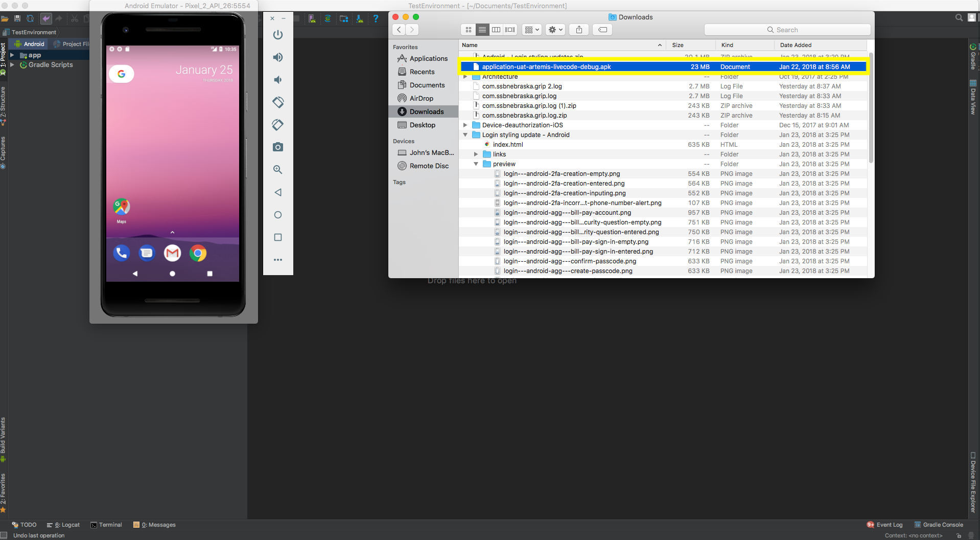Open the Terminal tab in Android Studio
980x540 pixels.
point(110,524)
